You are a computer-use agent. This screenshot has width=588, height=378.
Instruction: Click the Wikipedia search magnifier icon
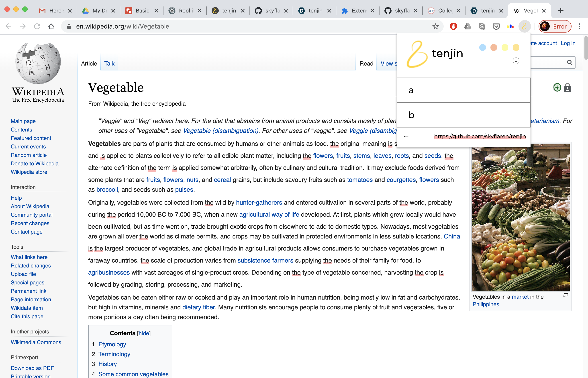click(x=570, y=63)
